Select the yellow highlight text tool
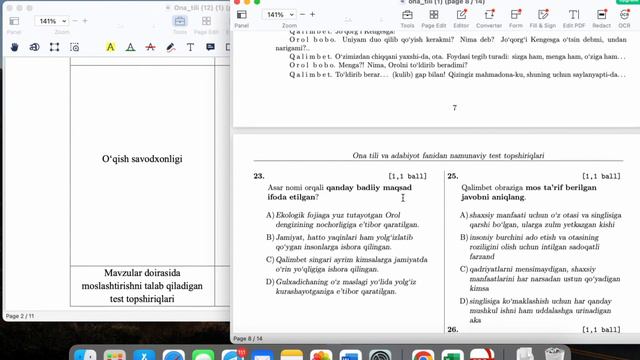640x360 pixels. tap(110, 47)
